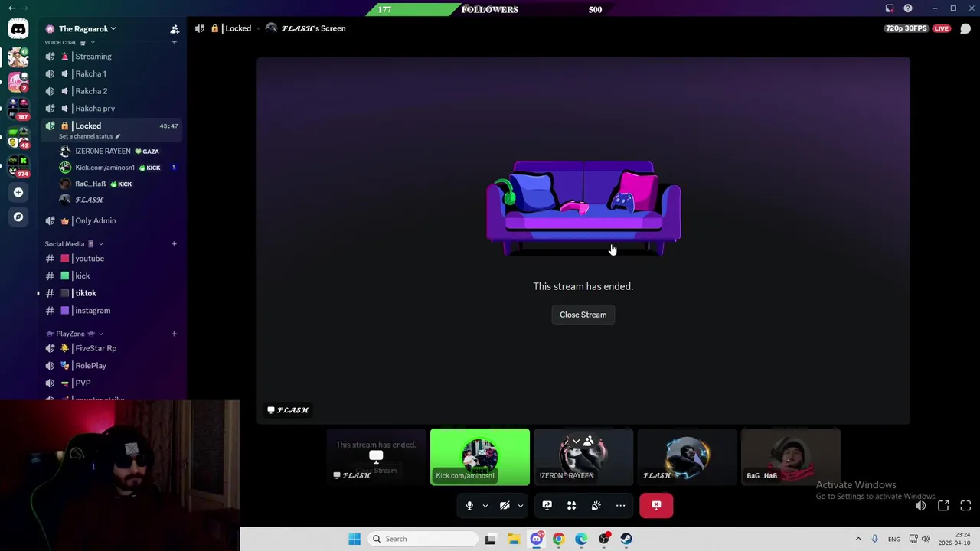Open File Explorer from the taskbar
Image resolution: width=980 pixels, height=551 pixels.
(x=513, y=539)
